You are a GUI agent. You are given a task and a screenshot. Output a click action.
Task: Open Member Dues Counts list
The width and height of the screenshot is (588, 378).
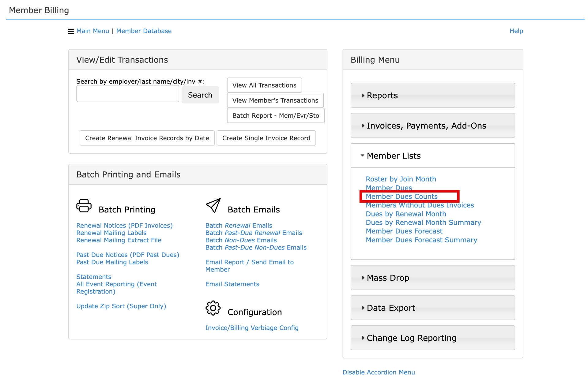pos(401,196)
